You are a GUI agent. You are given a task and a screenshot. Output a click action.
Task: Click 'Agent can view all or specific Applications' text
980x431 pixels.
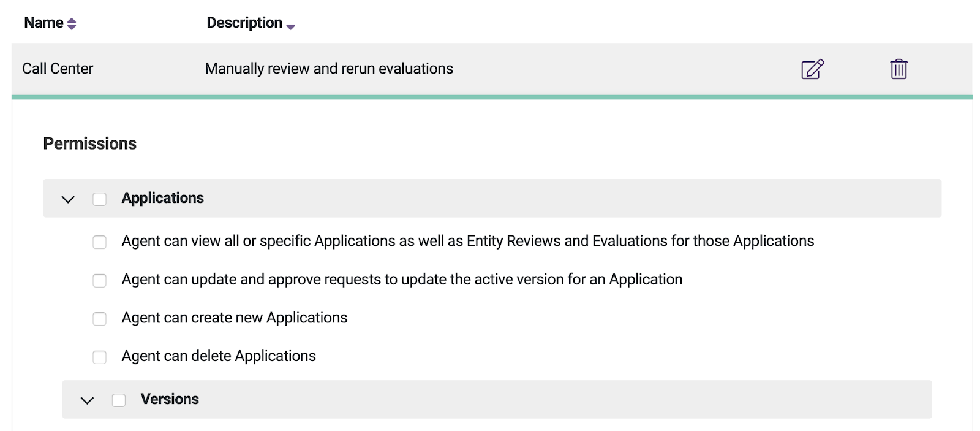(468, 241)
